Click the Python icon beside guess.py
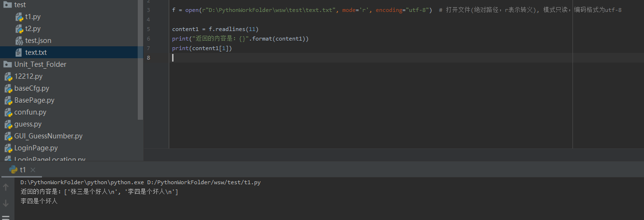644x220 pixels. (x=8, y=124)
